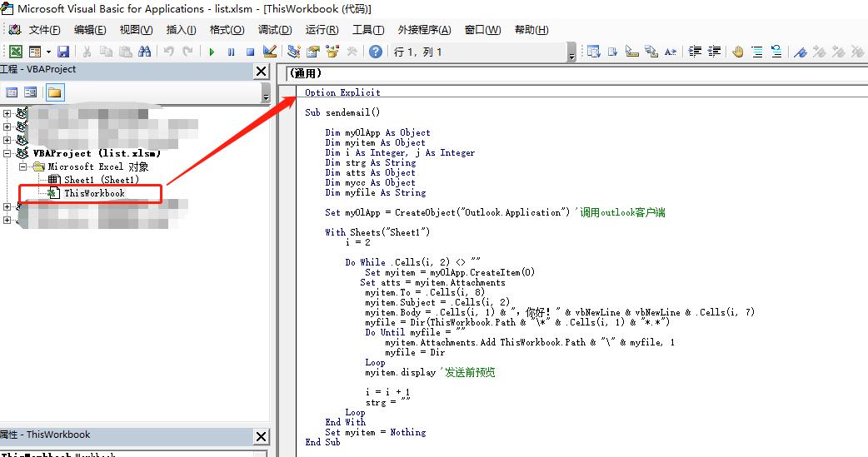Click the Paste clipboard icon

126,52
